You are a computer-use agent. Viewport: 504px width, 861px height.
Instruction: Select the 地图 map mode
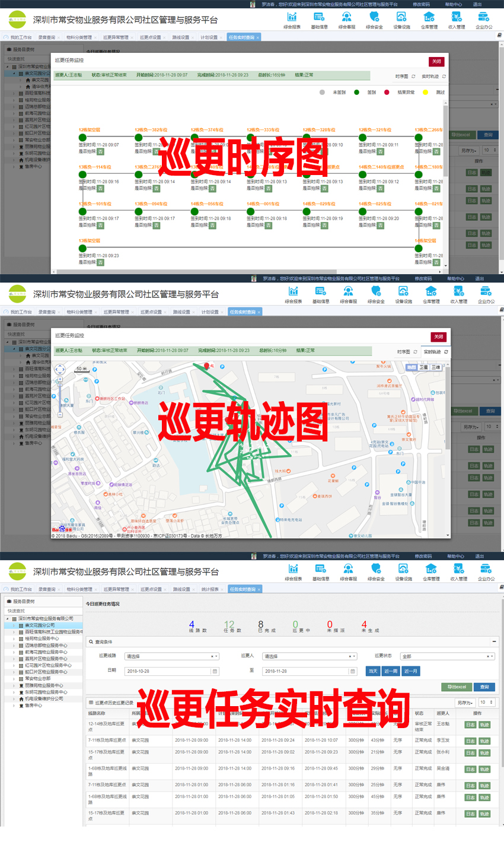click(x=411, y=367)
